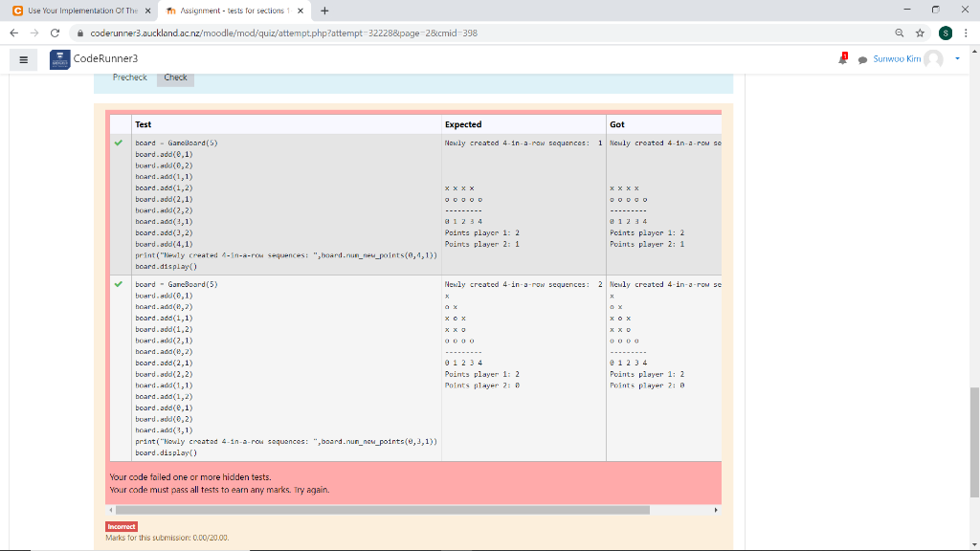The width and height of the screenshot is (980, 551).
Task: Click the browser forward arrow
Action: coord(34,33)
